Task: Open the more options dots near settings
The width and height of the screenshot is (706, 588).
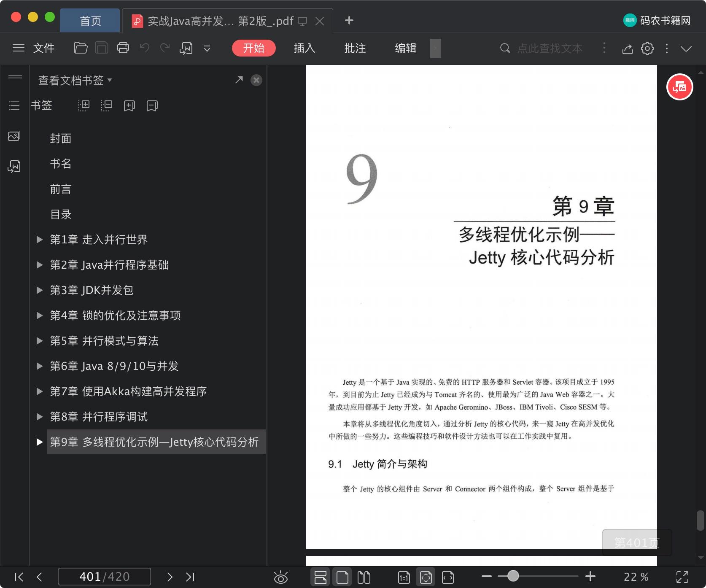Action: coord(667,49)
